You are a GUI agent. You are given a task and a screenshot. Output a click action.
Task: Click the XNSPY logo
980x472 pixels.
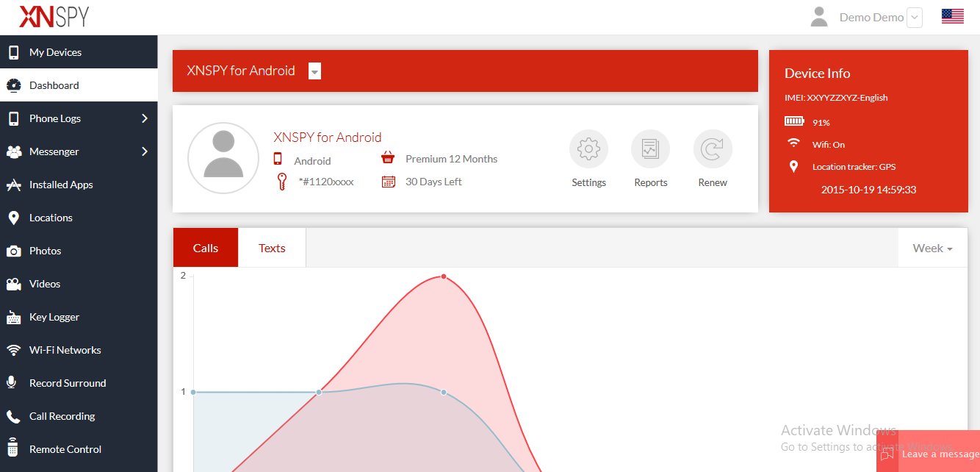click(54, 16)
